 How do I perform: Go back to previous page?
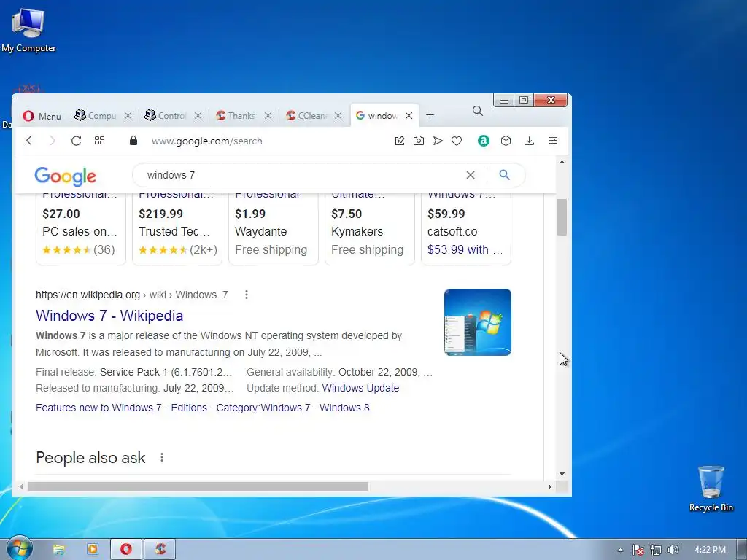(x=29, y=141)
